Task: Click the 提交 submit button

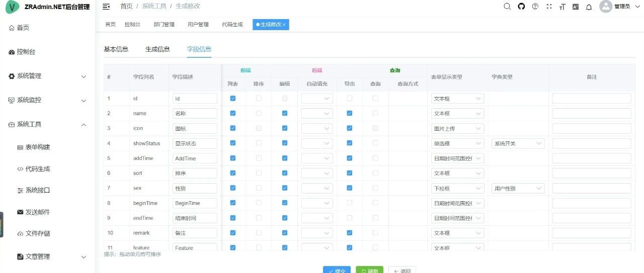Action: click(337, 270)
